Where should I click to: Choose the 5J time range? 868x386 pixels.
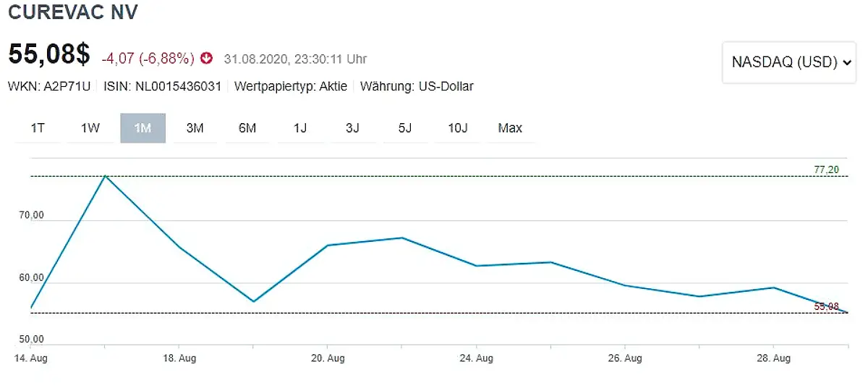click(x=404, y=128)
